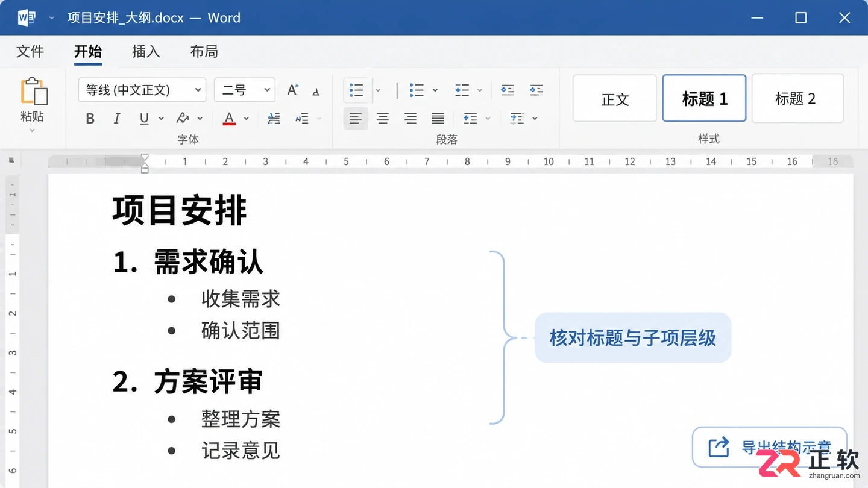Click the heading 1. 需求确认
Image resolution: width=868 pixels, height=488 pixels.
pos(189,261)
